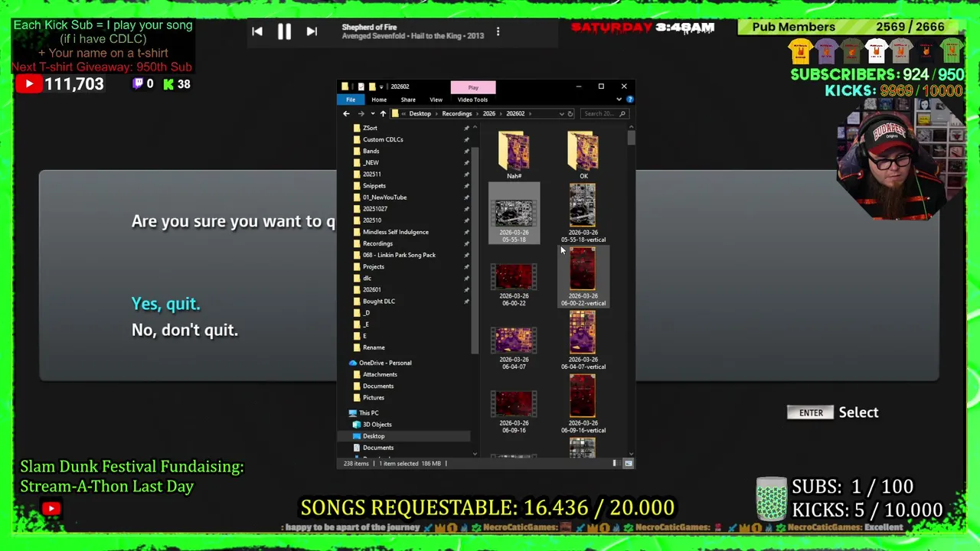Select video 2026-03-26 06-04-07

tap(514, 347)
